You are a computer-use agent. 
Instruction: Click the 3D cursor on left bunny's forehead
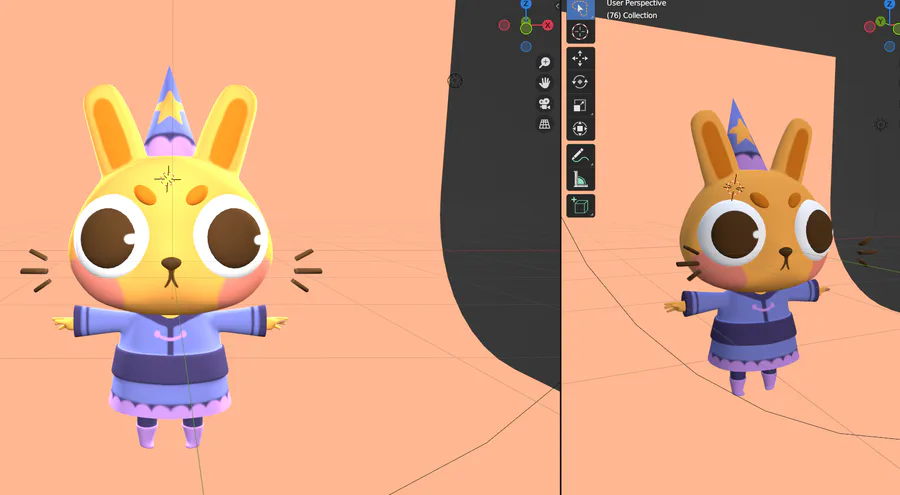[168, 180]
